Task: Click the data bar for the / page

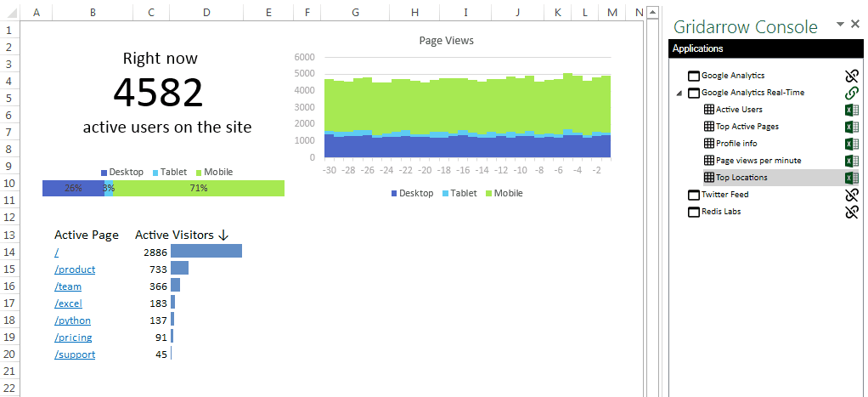Action: 206,251
